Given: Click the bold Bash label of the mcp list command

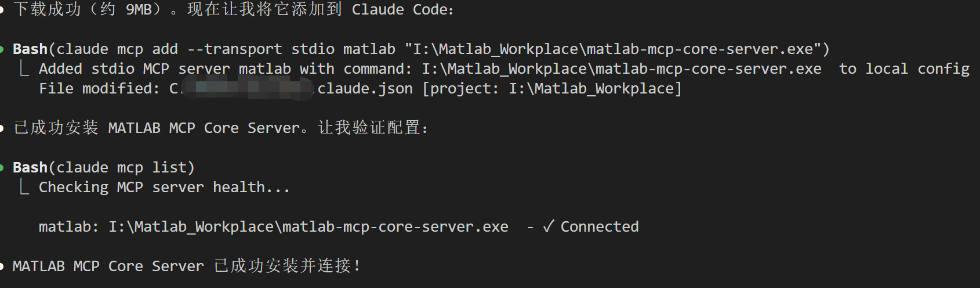Looking at the screenshot, I should pyautogui.click(x=30, y=167).
